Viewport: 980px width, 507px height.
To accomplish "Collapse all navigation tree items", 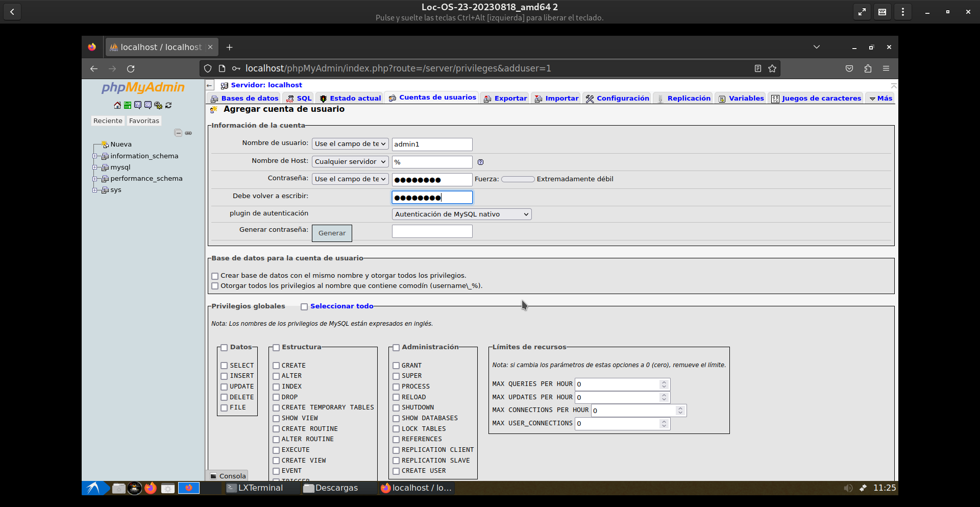I will (x=178, y=133).
